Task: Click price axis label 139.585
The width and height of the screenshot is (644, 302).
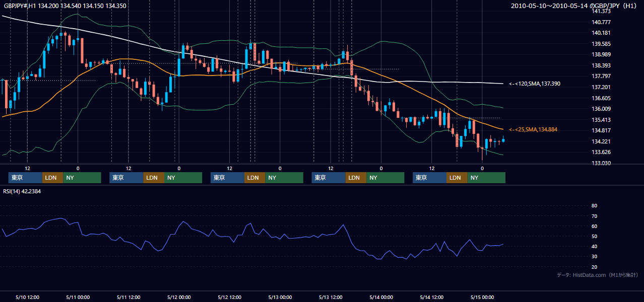Action: tap(601, 44)
